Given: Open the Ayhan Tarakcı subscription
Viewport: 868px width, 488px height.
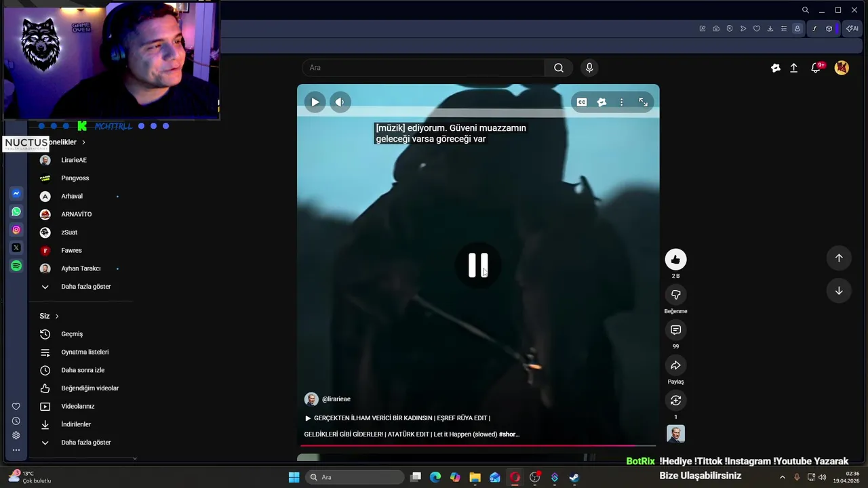Looking at the screenshot, I should [x=81, y=268].
